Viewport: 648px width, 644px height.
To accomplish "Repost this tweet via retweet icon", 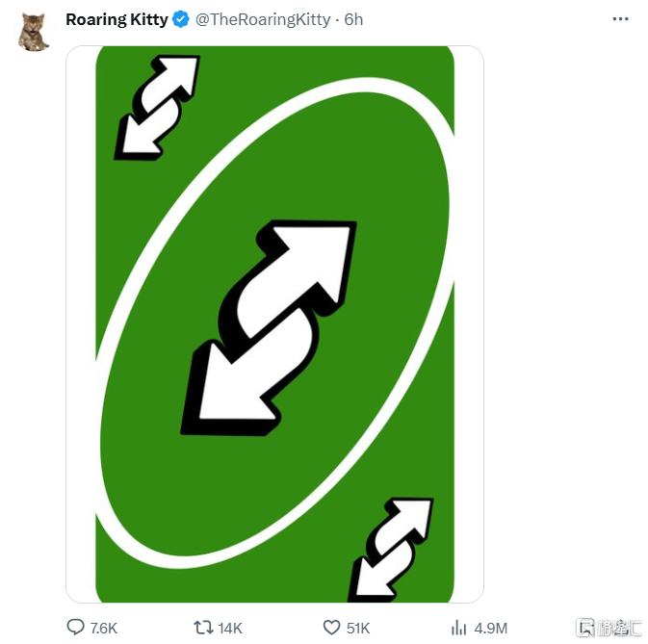I will (204, 628).
